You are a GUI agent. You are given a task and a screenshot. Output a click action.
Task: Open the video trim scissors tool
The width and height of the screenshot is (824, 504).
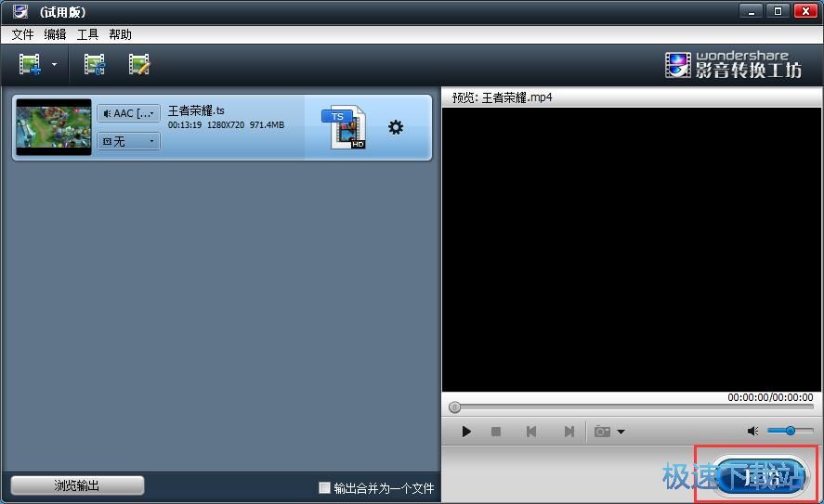(94, 65)
